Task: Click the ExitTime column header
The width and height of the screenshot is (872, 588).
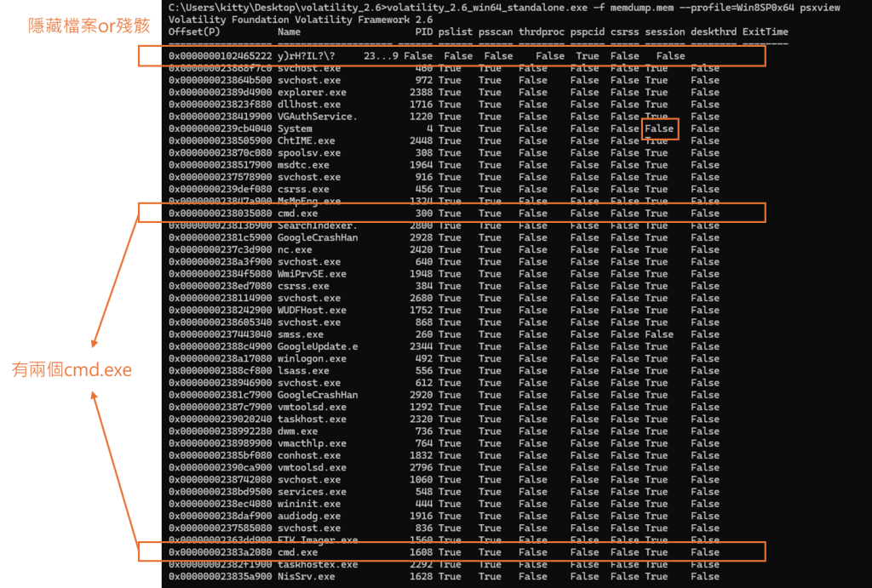Action: [766, 32]
